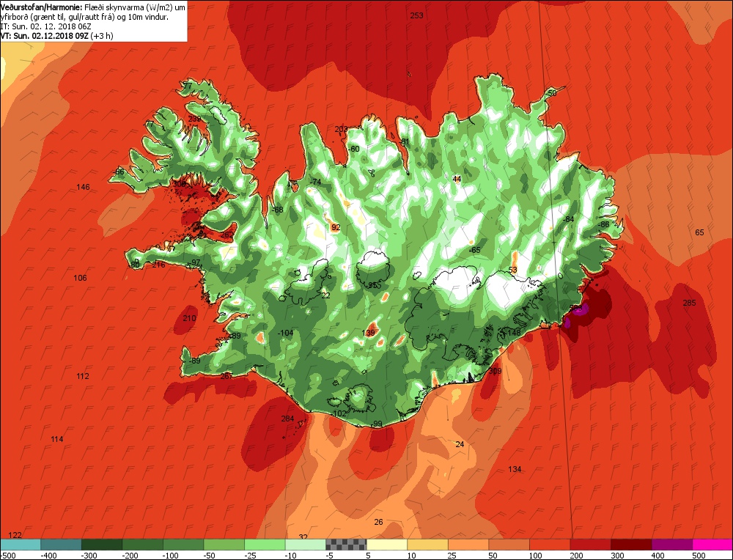The height and width of the screenshot is (560, 733).
Task: Click the value '26' near the bottom
Action: pyautogui.click(x=379, y=522)
